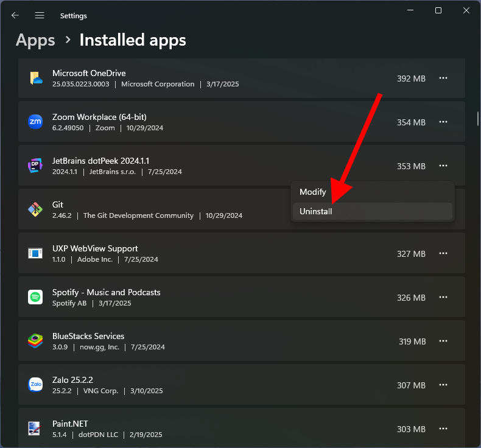The height and width of the screenshot is (448, 481).
Task: Open more options for BlueStacks Services
Action: point(443,341)
